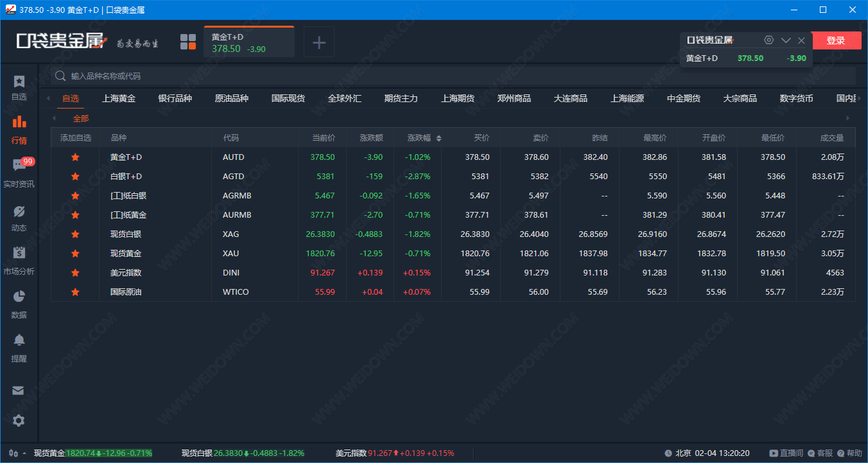The width and height of the screenshot is (868, 463).
Task: Switch to 期货主力 tab
Action: (401, 98)
